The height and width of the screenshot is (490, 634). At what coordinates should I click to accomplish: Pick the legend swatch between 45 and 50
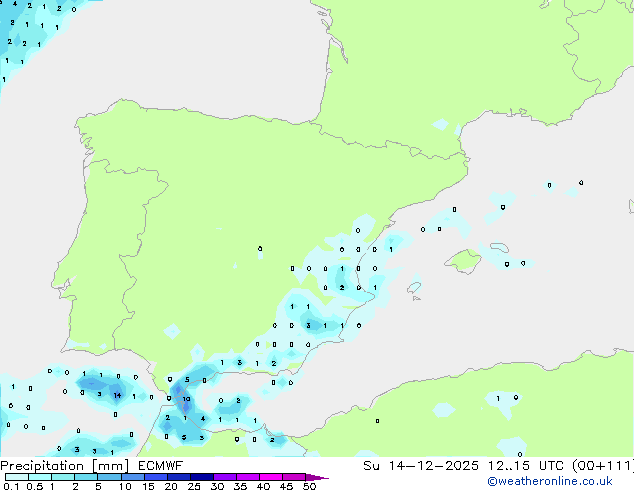294,477
